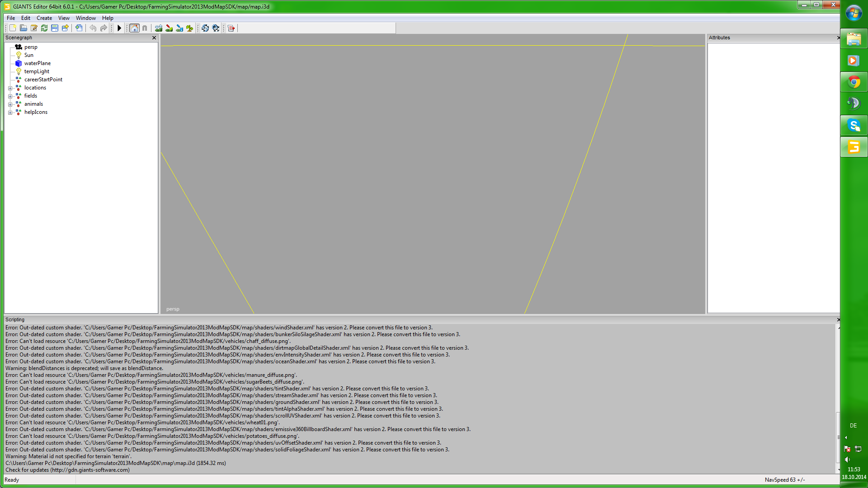Toggle the magnet snap button
Viewport: 868px width, 488px height.
[145, 28]
